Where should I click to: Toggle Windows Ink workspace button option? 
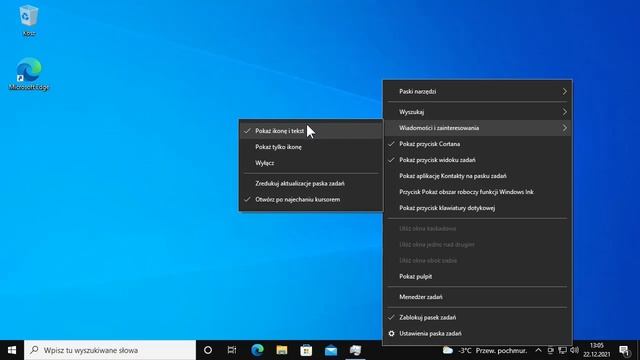[x=477, y=192]
